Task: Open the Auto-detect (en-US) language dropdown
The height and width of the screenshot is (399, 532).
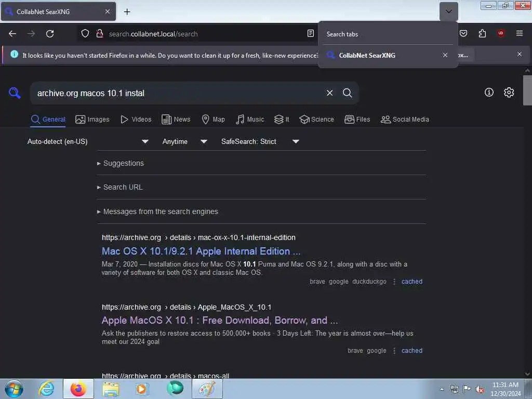Action: [x=88, y=141]
